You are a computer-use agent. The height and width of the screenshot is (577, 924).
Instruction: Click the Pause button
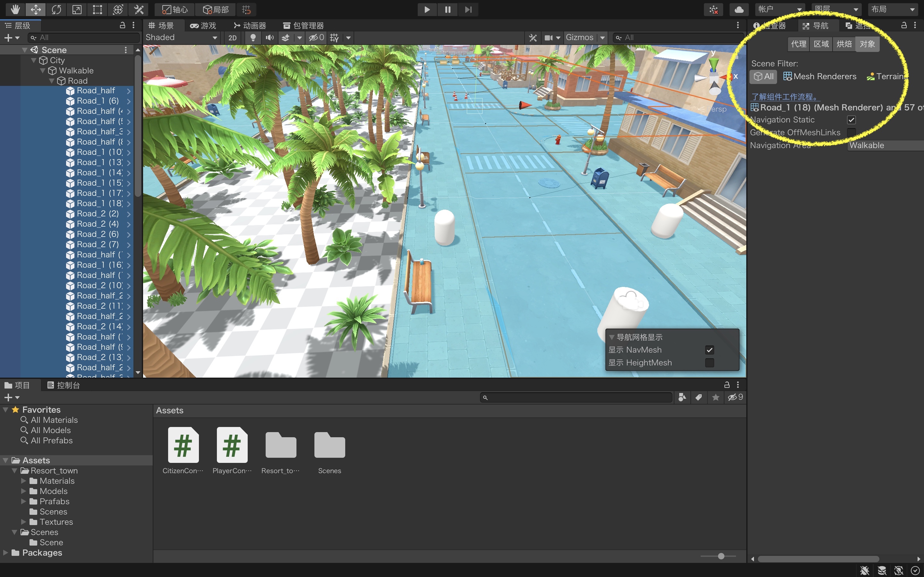(x=448, y=10)
